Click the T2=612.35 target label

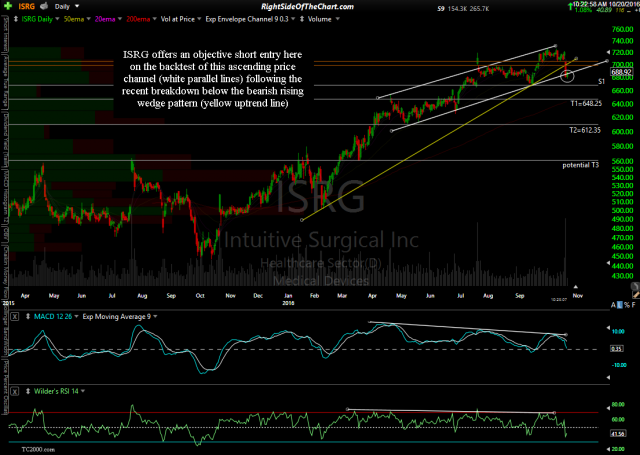point(585,131)
